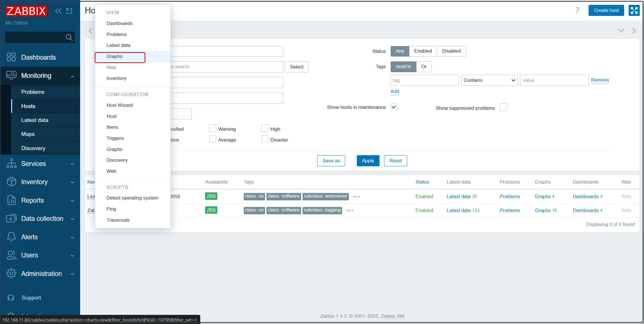The image size is (644, 324).
Task: Click the Dashboards grid icon in sidebar
Action: (x=11, y=57)
